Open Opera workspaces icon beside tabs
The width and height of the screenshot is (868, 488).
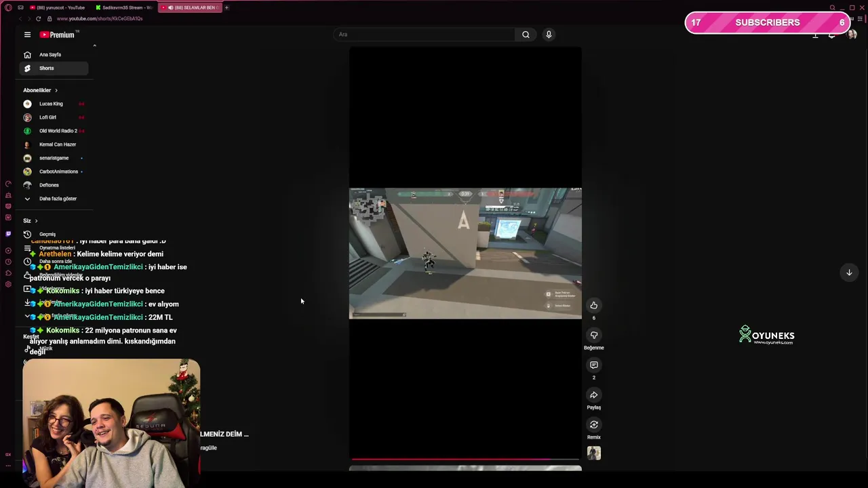point(20,7)
